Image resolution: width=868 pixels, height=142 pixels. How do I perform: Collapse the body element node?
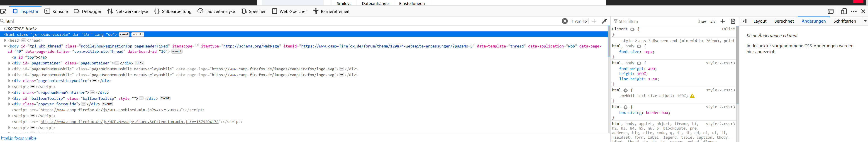coord(5,46)
